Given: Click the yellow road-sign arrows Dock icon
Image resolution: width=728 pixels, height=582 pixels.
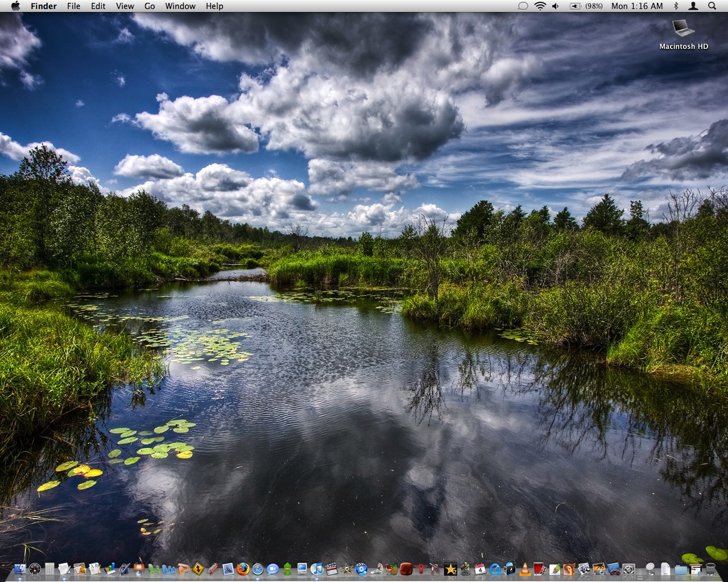Looking at the screenshot, I should tap(198, 568).
